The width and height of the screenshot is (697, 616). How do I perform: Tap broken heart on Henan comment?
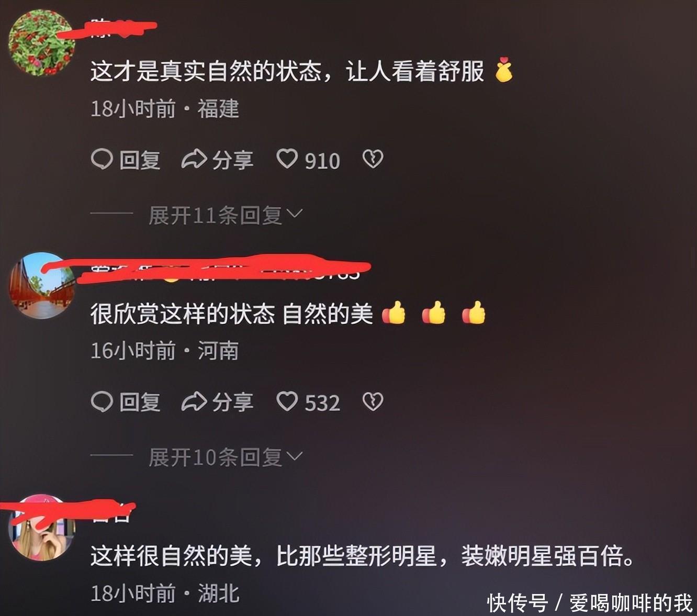pos(373,402)
